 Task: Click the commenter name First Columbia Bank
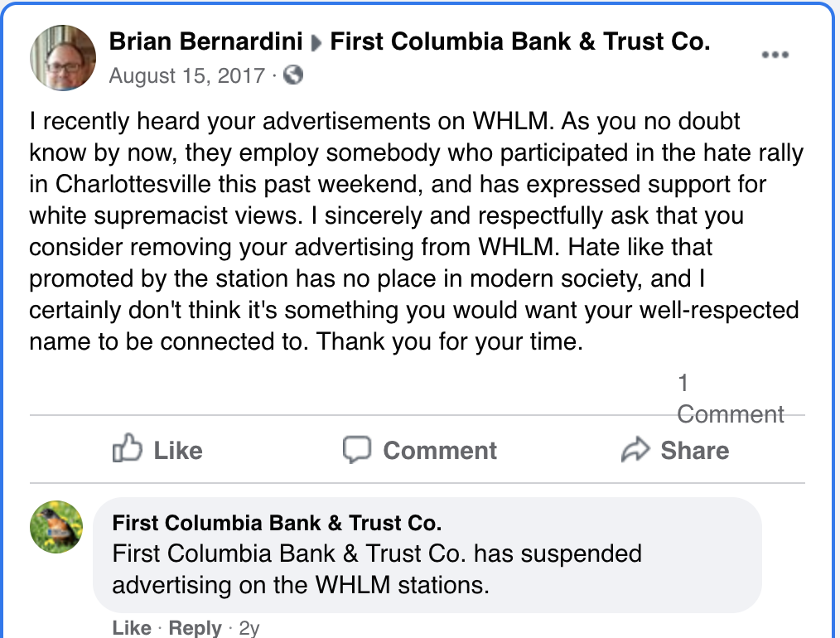(277, 523)
